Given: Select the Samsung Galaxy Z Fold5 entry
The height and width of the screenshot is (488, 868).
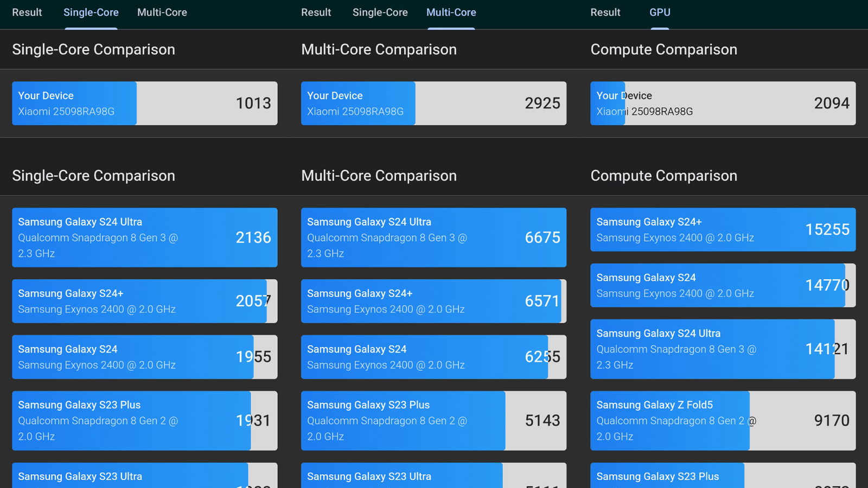Looking at the screenshot, I should click(x=723, y=420).
